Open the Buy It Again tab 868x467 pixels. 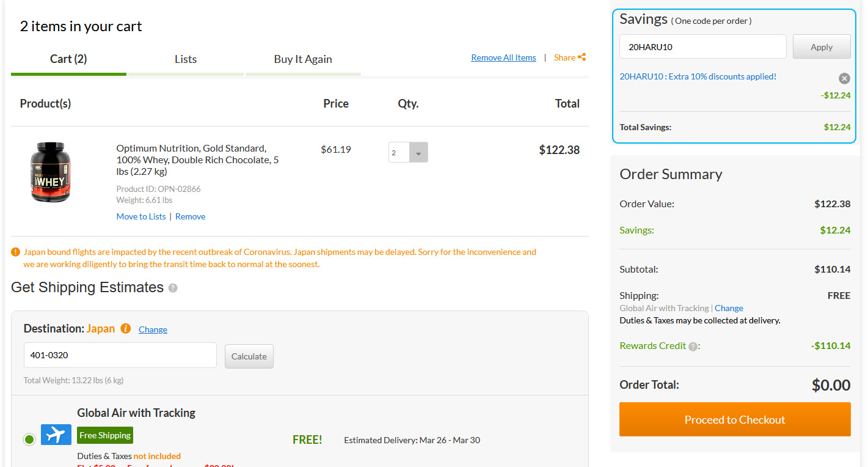(303, 59)
